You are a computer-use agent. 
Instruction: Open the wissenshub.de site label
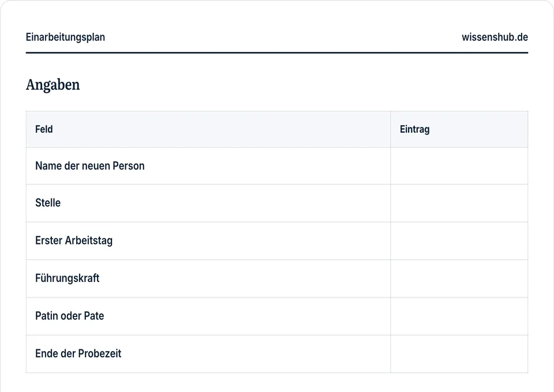tap(495, 37)
